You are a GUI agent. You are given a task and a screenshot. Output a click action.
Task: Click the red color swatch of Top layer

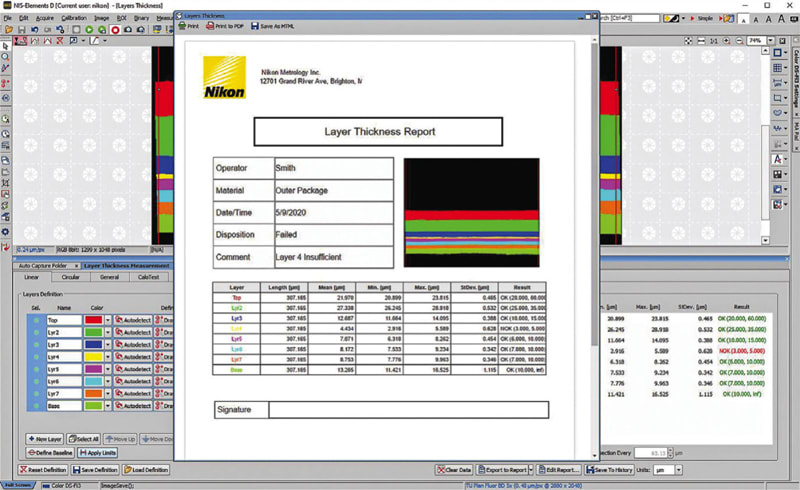(x=93, y=320)
